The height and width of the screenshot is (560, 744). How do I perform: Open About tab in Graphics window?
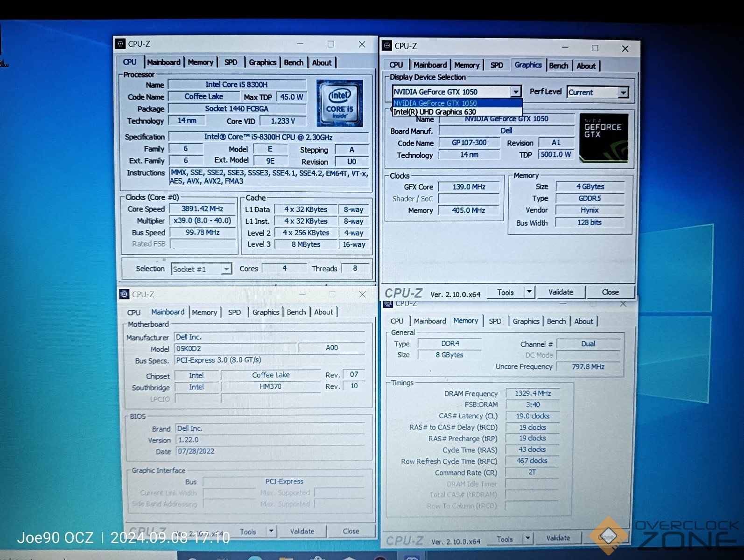[586, 66]
